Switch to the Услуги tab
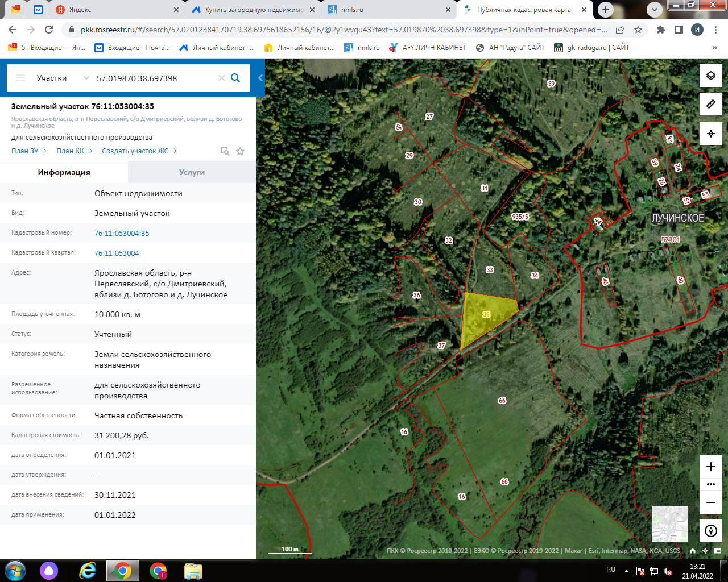Screen dimensions: 728x582 point(192,172)
